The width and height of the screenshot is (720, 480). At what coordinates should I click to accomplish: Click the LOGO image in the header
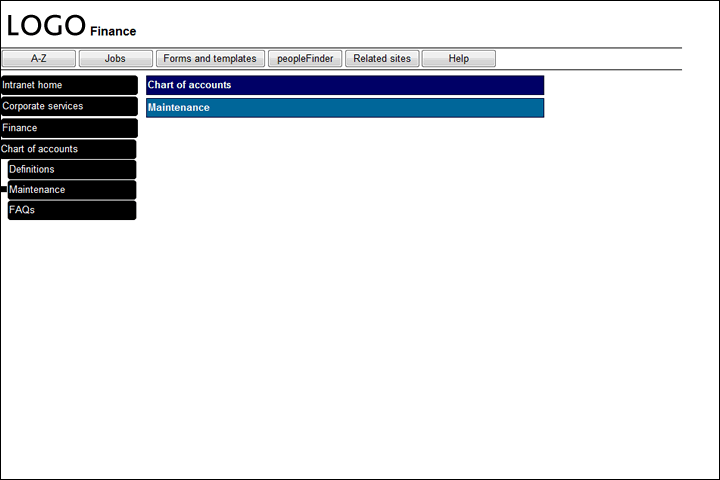(x=46, y=25)
